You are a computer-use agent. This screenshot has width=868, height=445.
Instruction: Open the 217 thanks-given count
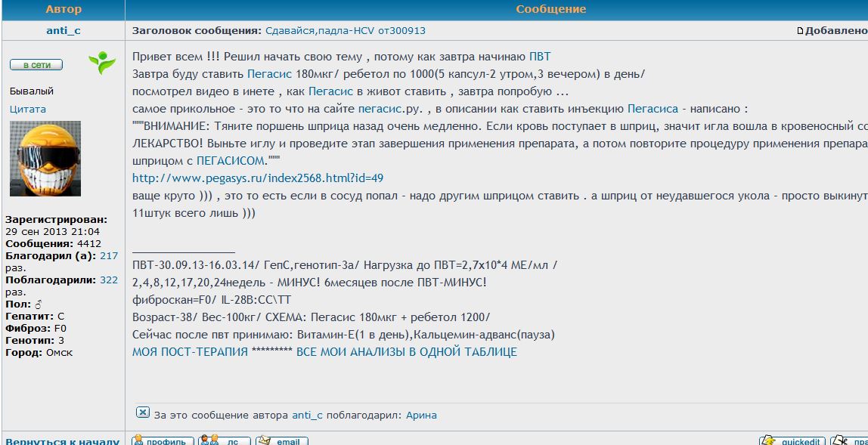coord(109,255)
